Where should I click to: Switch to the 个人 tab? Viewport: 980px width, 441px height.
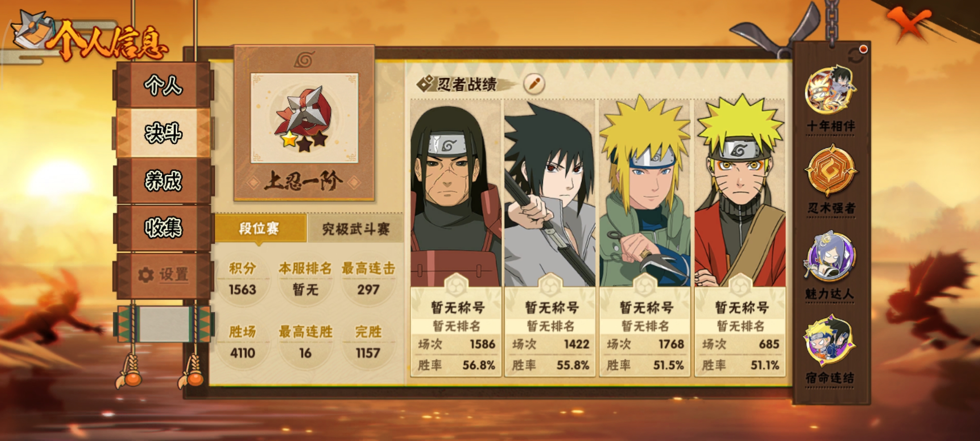click(x=163, y=85)
